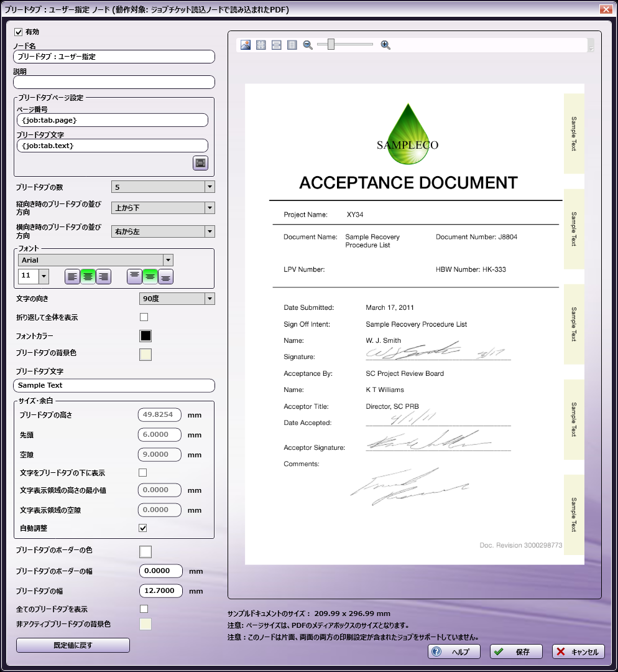Align text left horizontally
618x672 pixels.
(x=72, y=277)
